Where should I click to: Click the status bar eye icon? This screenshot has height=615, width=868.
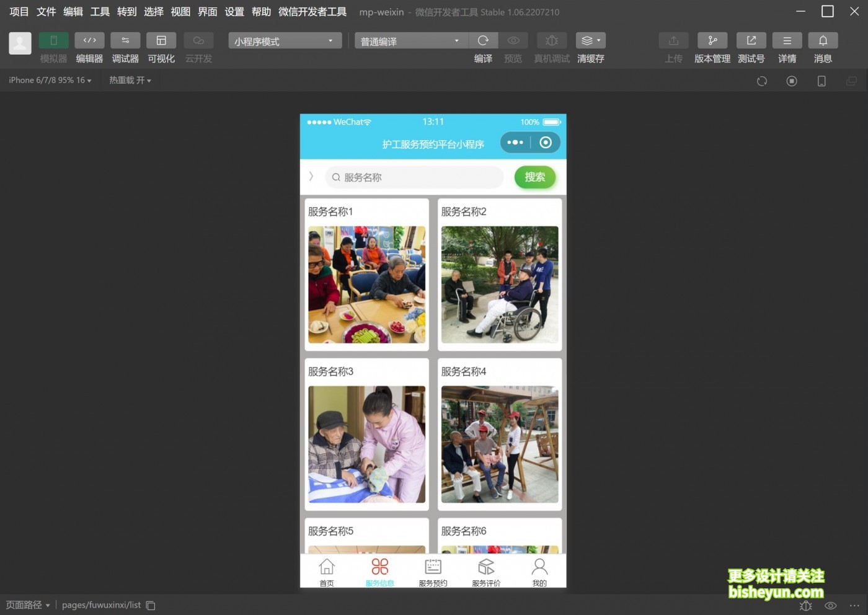pyautogui.click(x=831, y=606)
